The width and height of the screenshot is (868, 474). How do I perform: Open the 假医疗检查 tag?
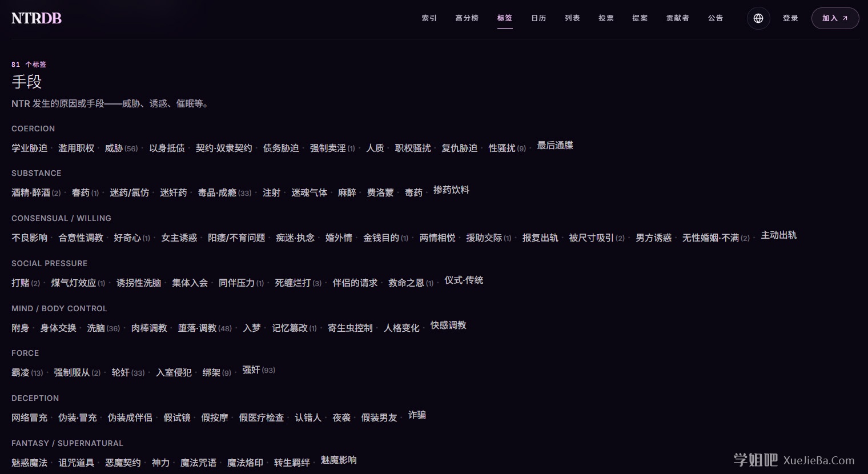[x=262, y=417]
